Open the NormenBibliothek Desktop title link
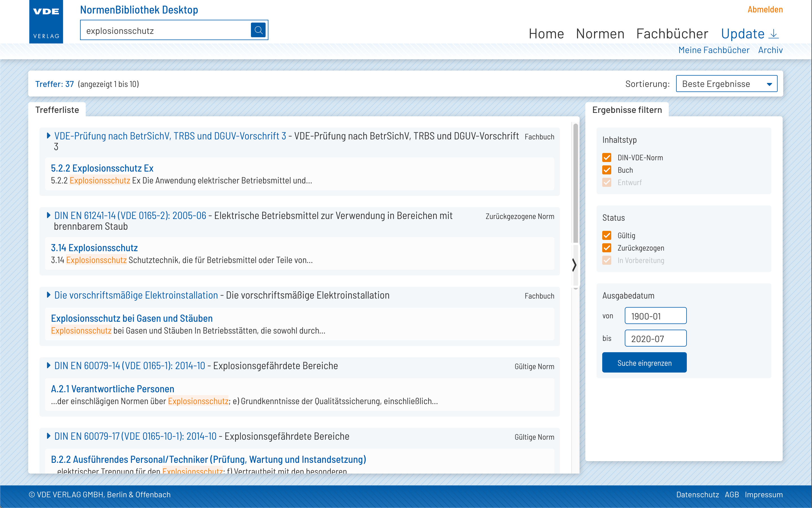Screen dimensions: 812x508 [x=139, y=10]
